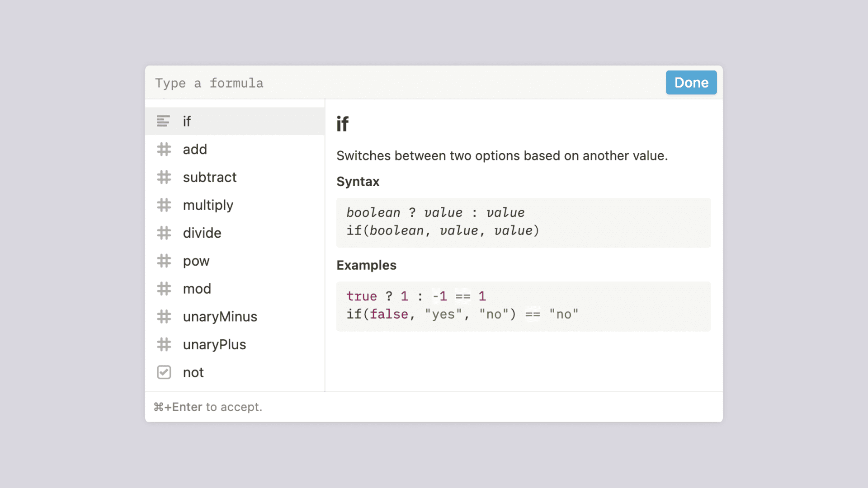The width and height of the screenshot is (868, 488).
Task: Click the 'Syntax' heading
Action: pos(358,182)
